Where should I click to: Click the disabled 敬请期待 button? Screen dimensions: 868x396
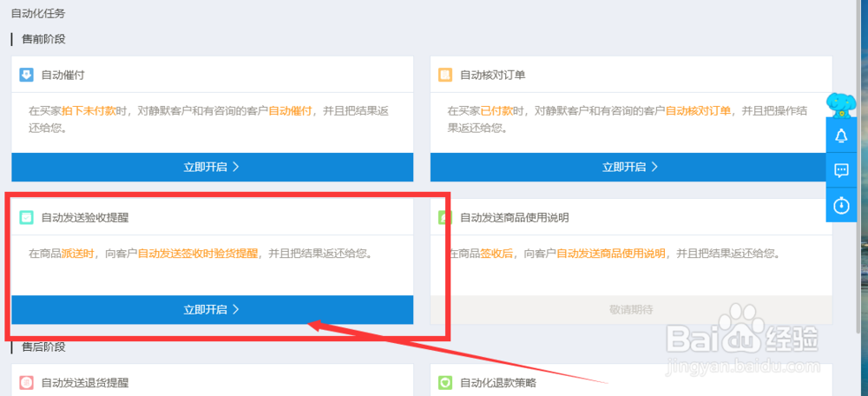pos(631,310)
